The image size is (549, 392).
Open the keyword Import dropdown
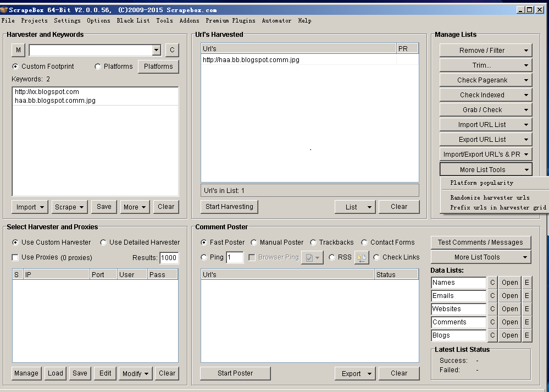(30, 207)
